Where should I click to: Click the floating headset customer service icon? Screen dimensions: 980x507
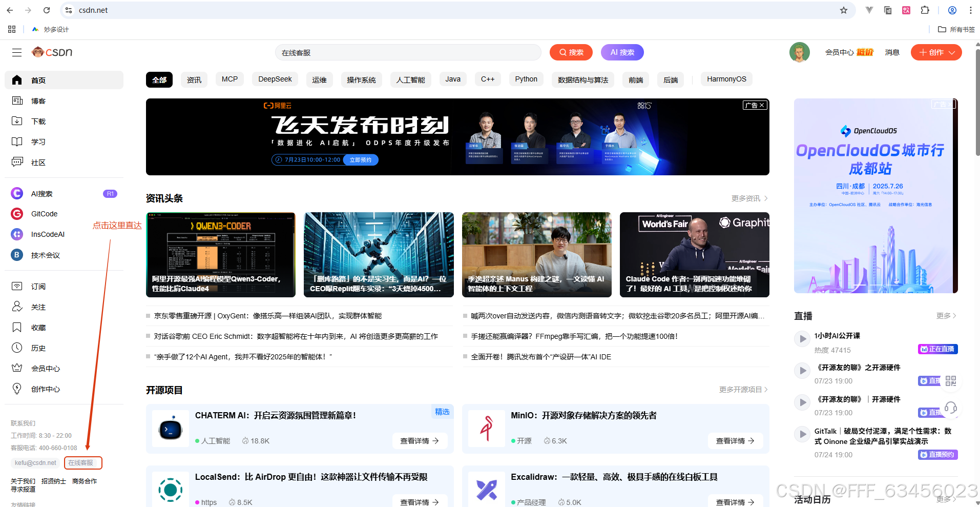tap(951, 408)
